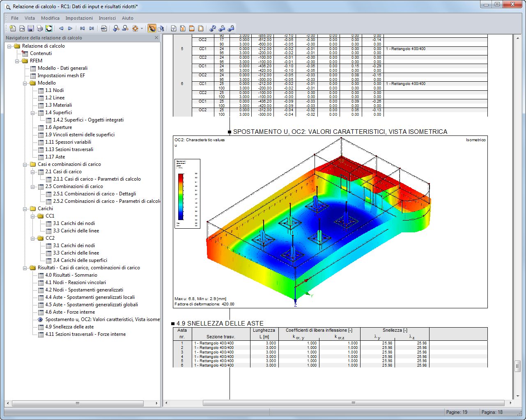Image resolution: width=526 pixels, height=420 pixels.
Task: Open the Vista menu
Action: click(30, 18)
